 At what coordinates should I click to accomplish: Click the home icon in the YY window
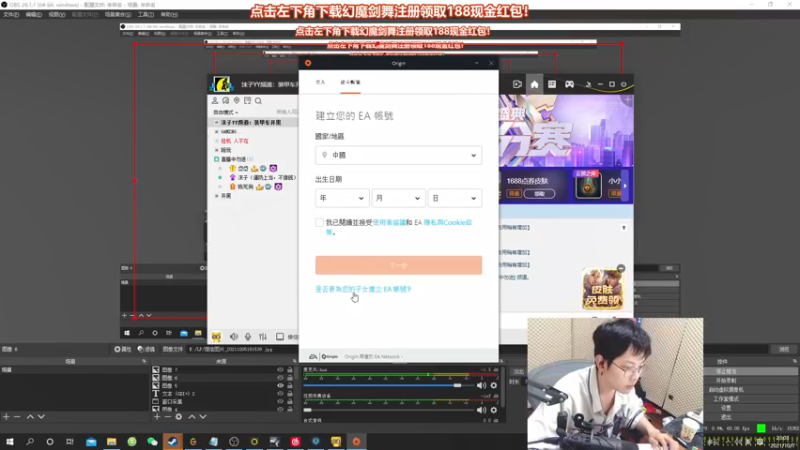pyautogui.click(x=534, y=84)
